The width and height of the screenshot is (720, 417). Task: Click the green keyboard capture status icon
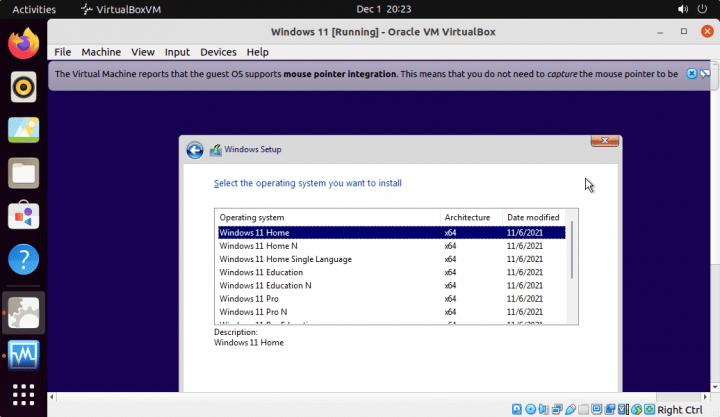coord(649,409)
